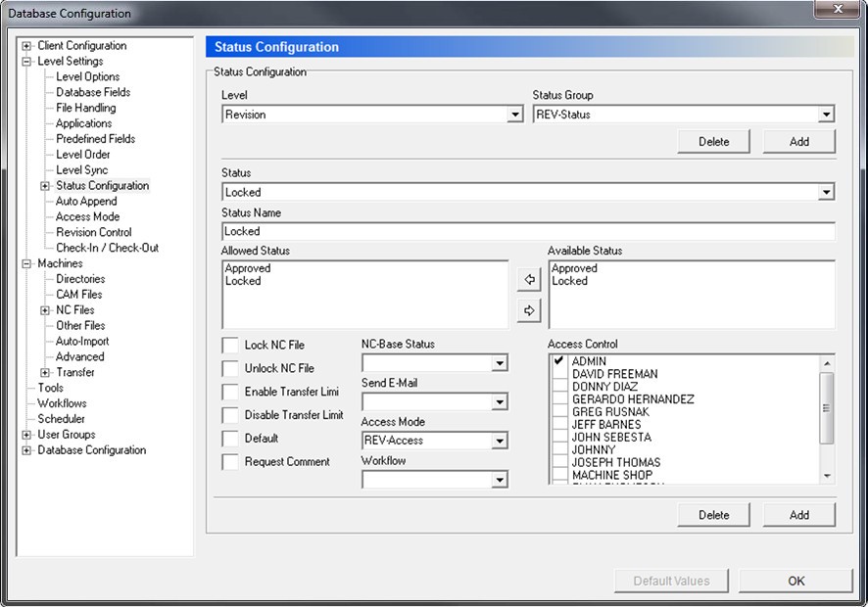Enable access for JOSEPH THOMAS
868x607 pixels.
coord(559,462)
